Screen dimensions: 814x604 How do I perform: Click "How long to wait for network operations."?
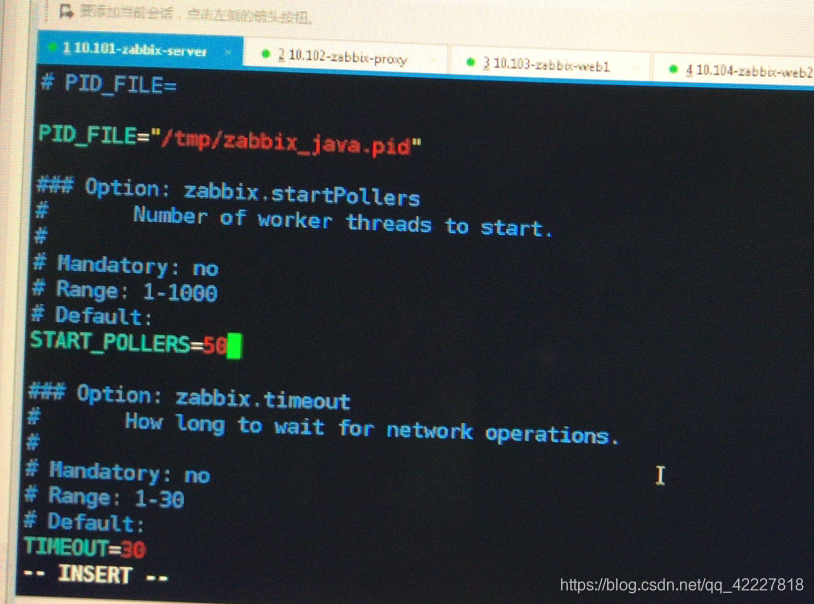click(372, 429)
